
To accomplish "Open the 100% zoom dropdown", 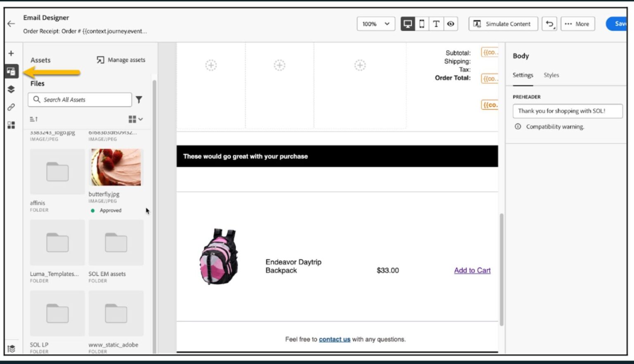I will point(375,23).
